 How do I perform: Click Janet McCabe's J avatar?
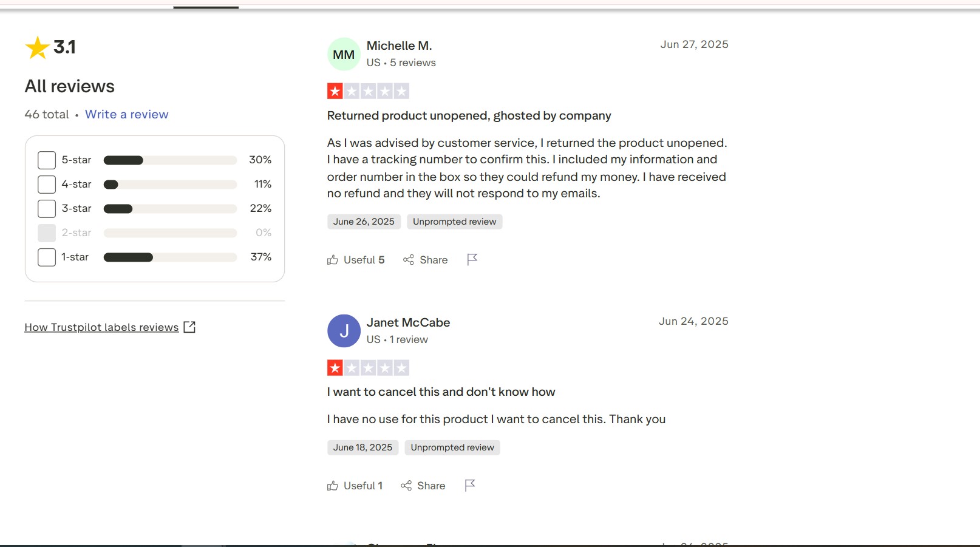tap(344, 331)
